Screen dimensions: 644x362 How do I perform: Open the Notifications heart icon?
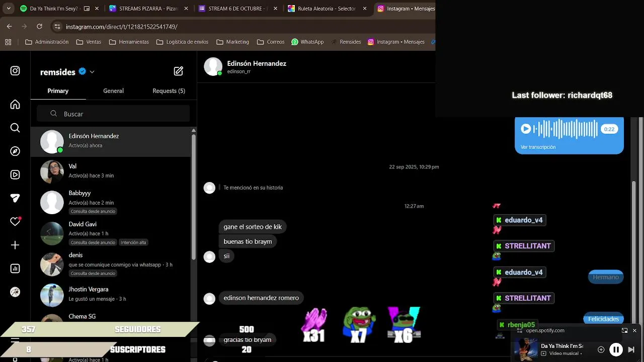click(15, 222)
